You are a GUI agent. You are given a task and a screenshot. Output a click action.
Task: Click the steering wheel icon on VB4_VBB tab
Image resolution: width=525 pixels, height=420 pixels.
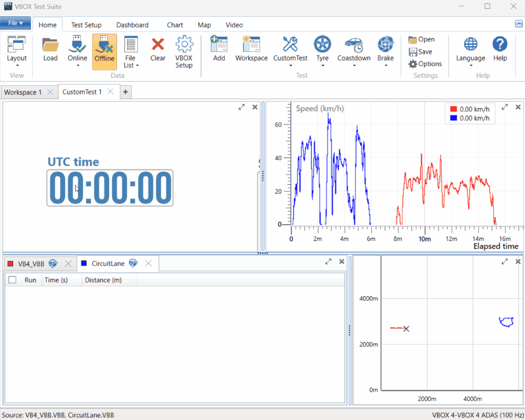click(53, 264)
